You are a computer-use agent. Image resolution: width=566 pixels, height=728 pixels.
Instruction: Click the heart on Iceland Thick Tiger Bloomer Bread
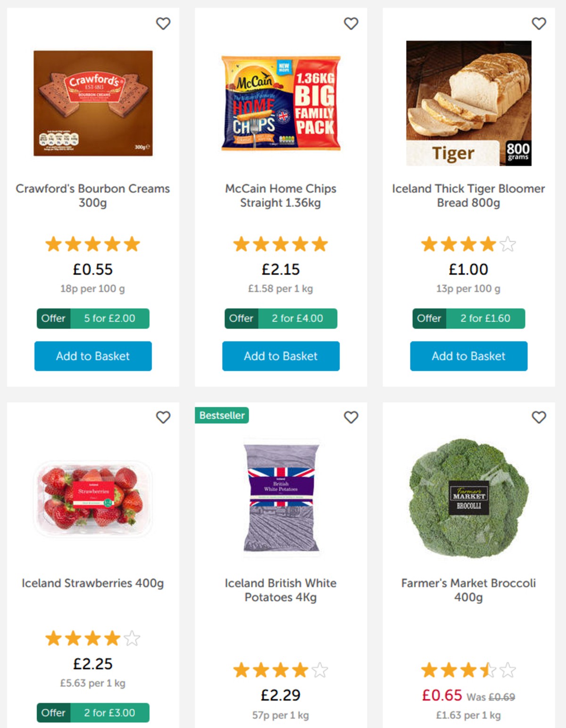coord(538,23)
